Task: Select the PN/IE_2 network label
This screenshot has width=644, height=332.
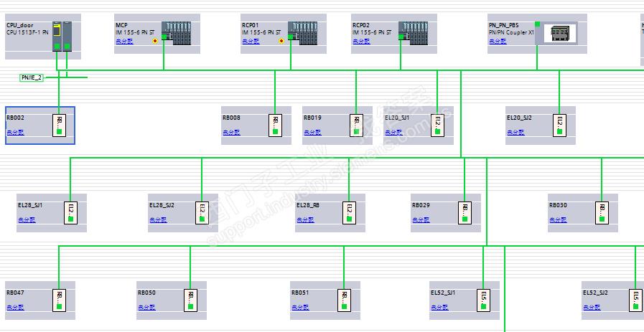Action: 32,77
